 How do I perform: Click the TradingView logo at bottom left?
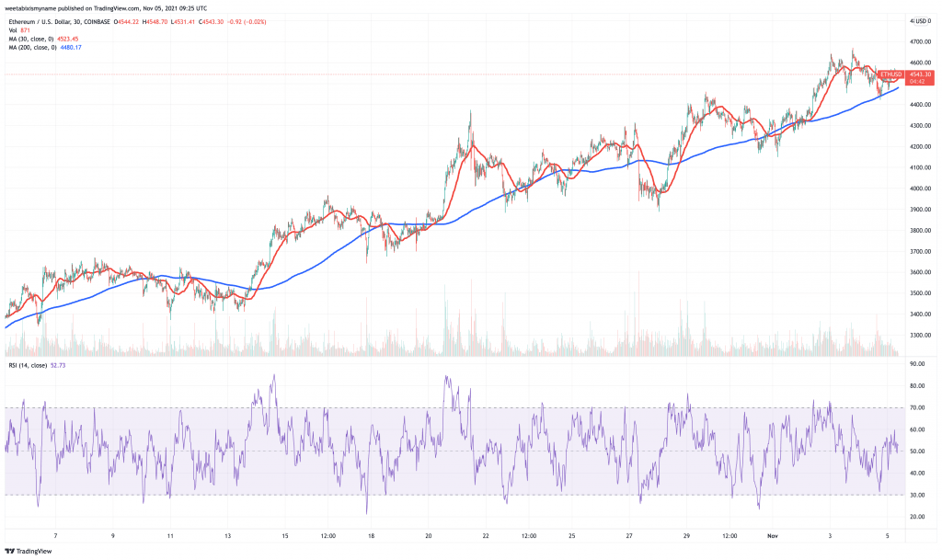point(29,551)
